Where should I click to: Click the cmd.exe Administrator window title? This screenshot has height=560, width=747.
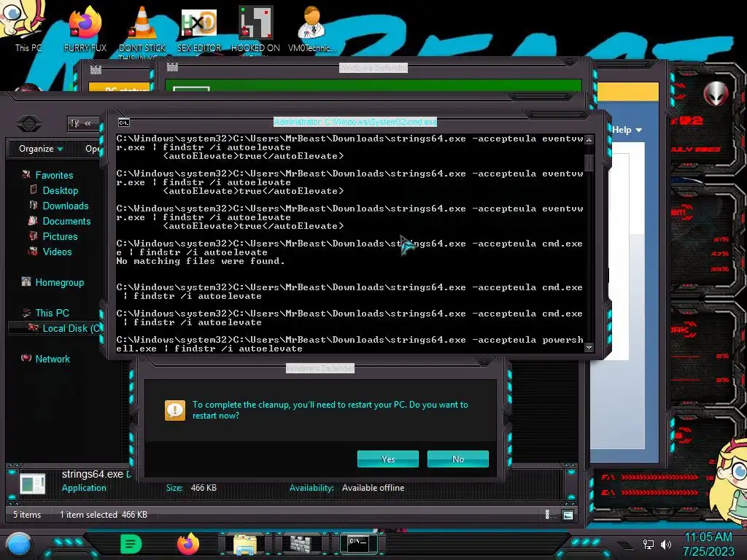pyautogui.click(x=355, y=122)
